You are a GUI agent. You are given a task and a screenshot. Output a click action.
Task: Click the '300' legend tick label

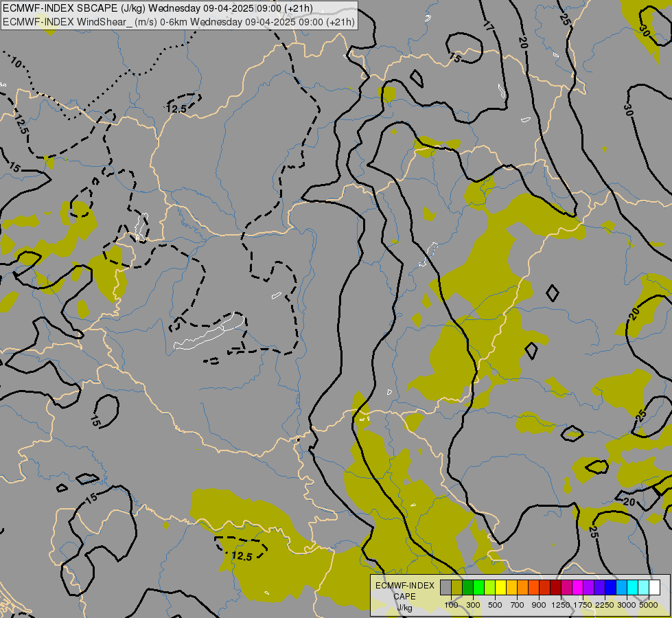point(473,605)
